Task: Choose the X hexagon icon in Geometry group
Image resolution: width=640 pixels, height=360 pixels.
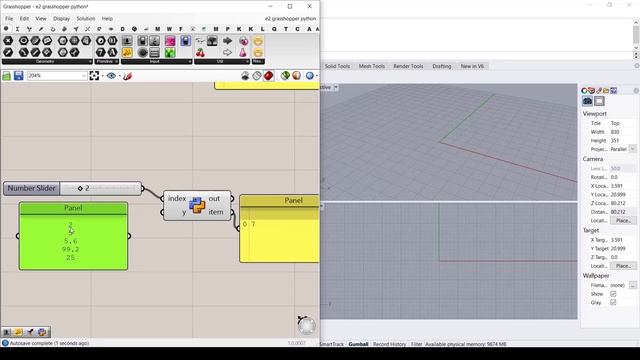Action: tap(8, 41)
